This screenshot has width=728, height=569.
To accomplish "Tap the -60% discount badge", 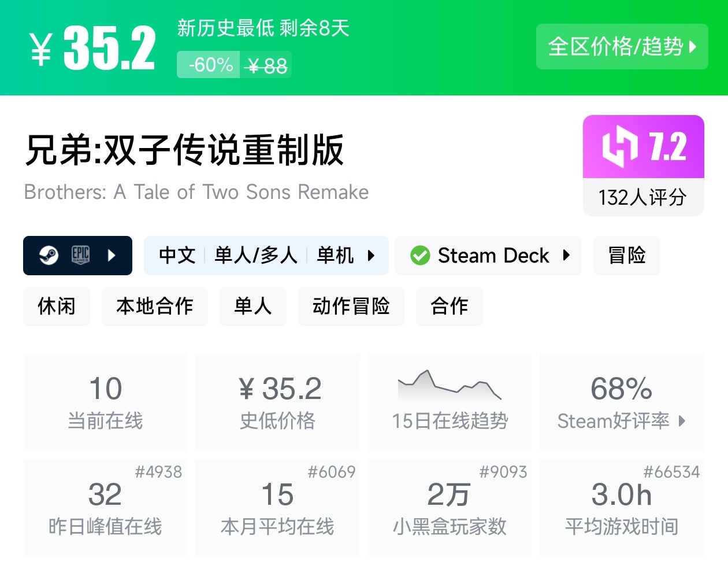I will pos(211,65).
